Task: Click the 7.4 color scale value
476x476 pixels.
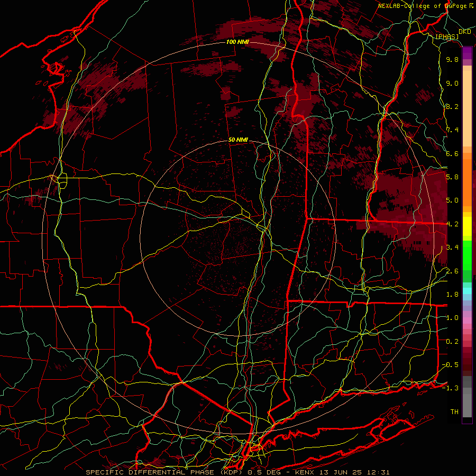Action: (x=452, y=130)
